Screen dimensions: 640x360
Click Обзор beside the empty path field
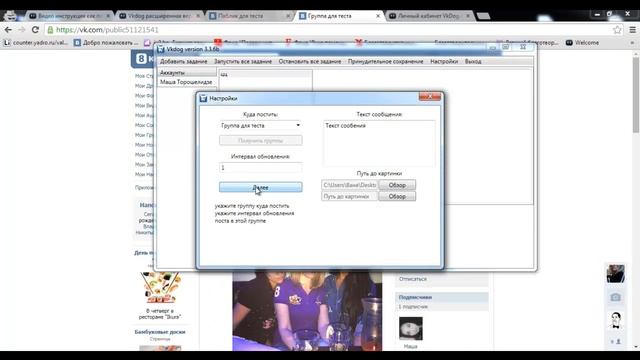coord(397,196)
